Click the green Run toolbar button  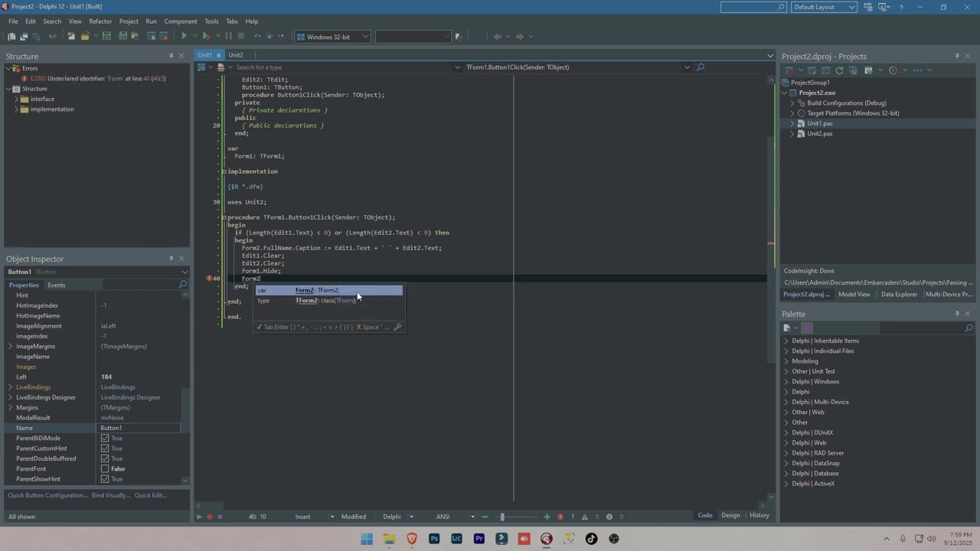pos(184,36)
